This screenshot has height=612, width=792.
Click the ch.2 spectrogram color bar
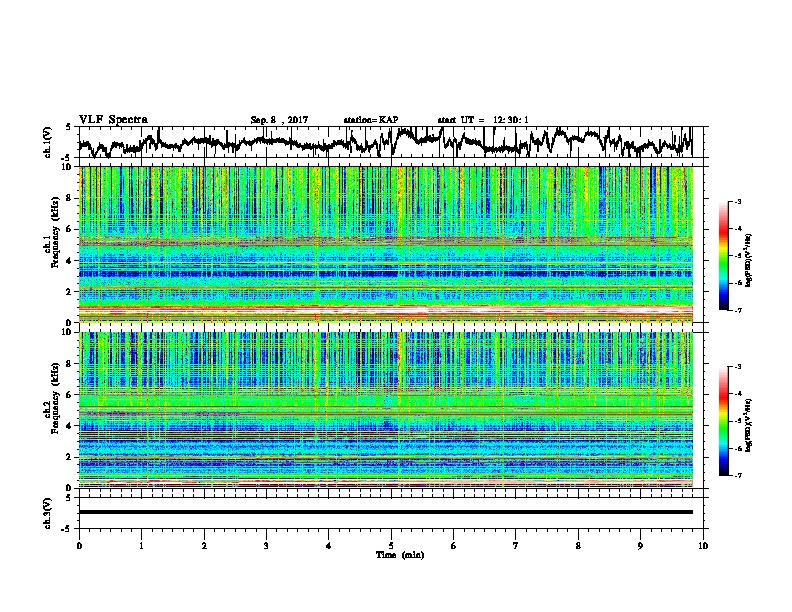[723, 421]
